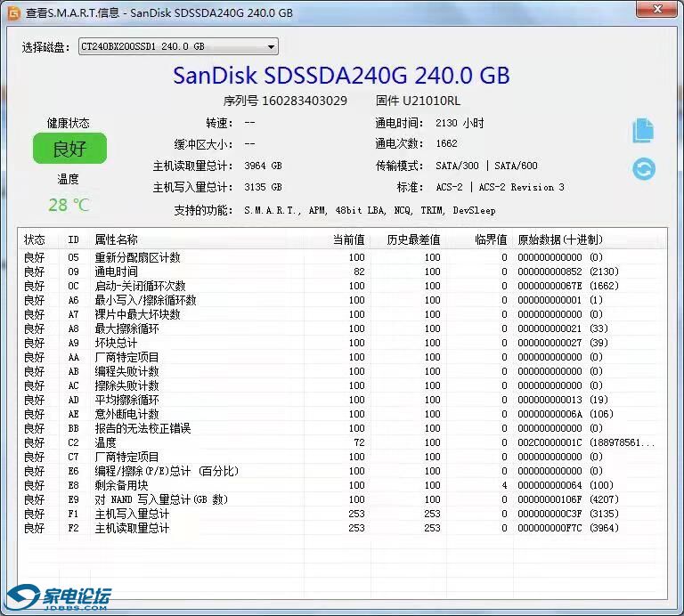Click raw value 00000000006A (106)
The height and width of the screenshot is (616, 684).
(x=566, y=414)
